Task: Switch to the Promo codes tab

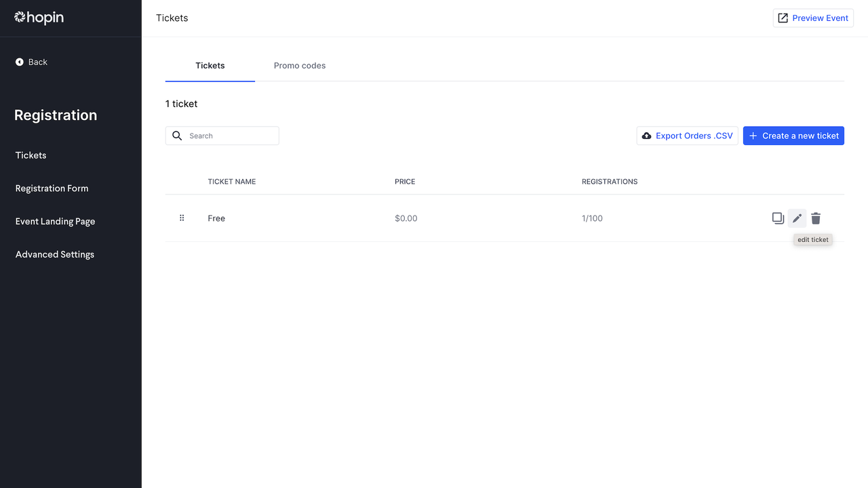Action: [300, 66]
